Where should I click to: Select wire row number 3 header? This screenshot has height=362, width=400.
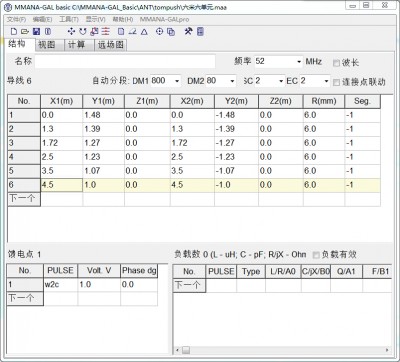click(x=24, y=143)
